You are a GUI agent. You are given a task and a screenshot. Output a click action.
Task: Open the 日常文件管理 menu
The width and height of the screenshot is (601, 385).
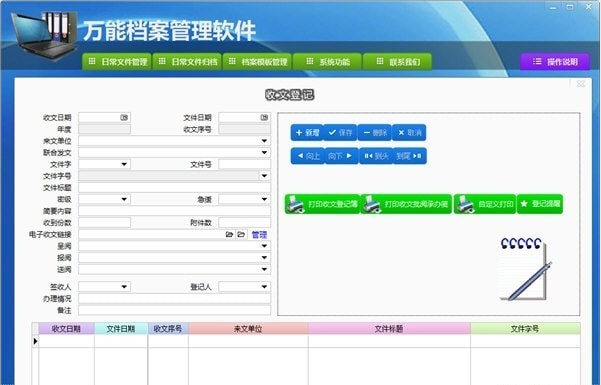[x=117, y=62]
